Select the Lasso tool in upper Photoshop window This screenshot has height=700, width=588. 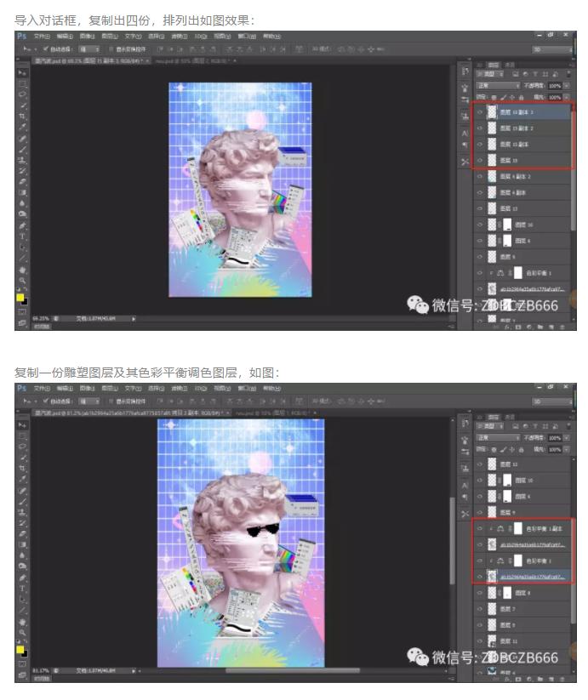click(22, 94)
